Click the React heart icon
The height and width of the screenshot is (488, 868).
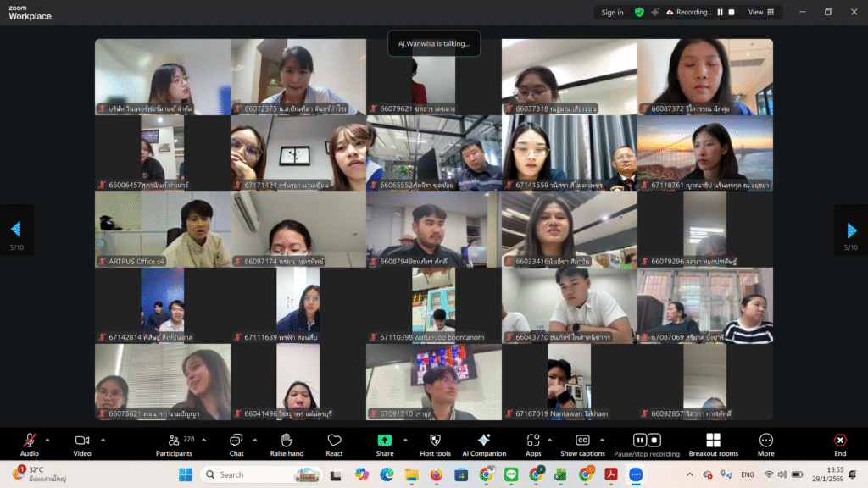[x=334, y=441]
